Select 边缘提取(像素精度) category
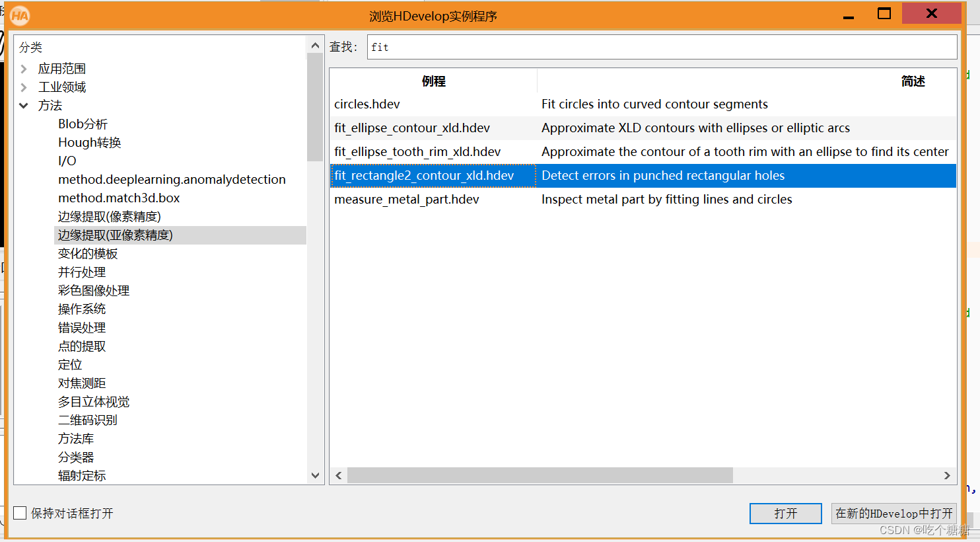This screenshot has width=980, height=542. 110,217
